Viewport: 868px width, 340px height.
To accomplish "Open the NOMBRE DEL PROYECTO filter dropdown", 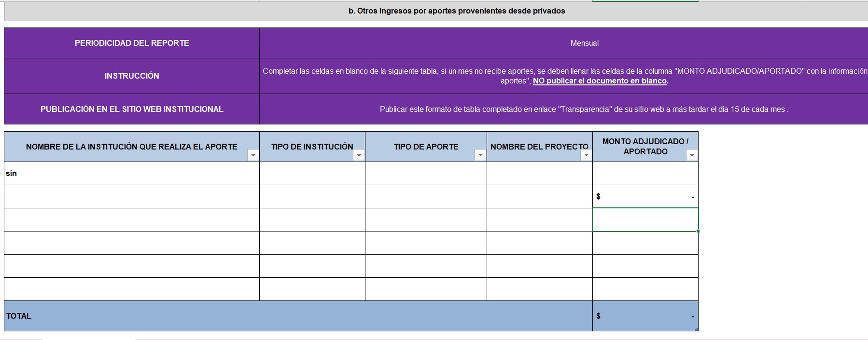I will pyautogui.click(x=586, y=155).
